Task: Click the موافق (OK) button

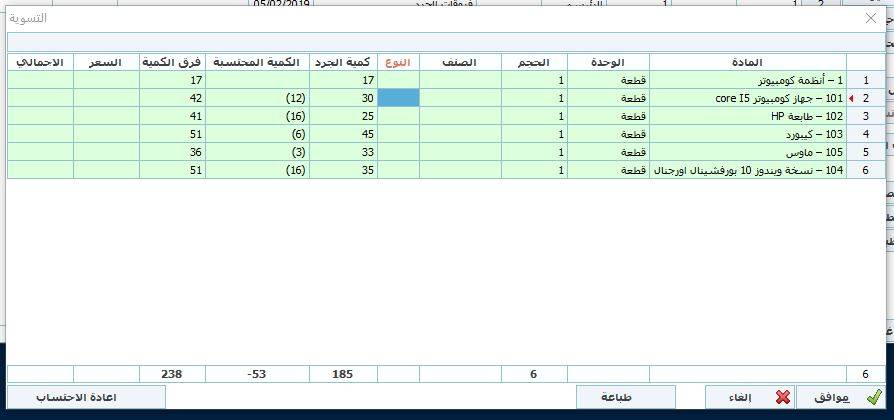Action: pyautogui.click(x=841, y=397)
